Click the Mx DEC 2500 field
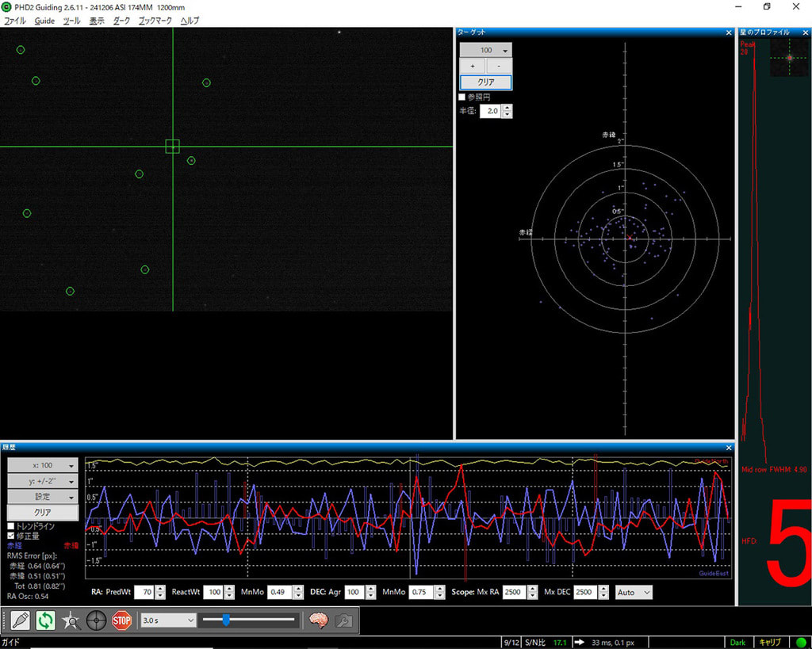812x649 pixels. (586, 592)
